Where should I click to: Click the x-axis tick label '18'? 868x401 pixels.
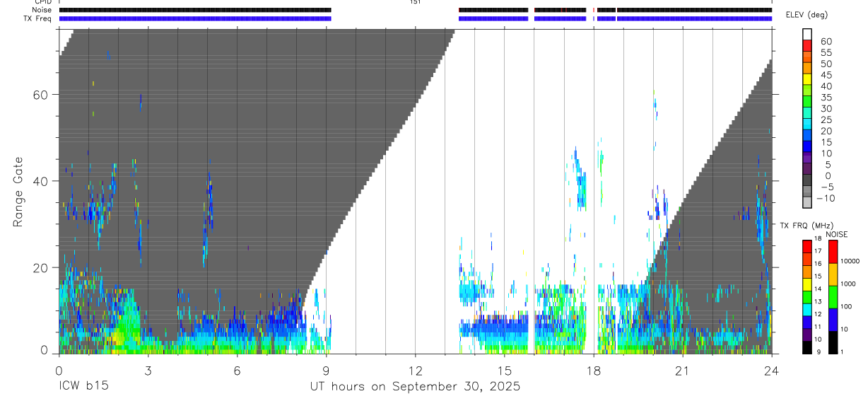click(x=593, y=371)
